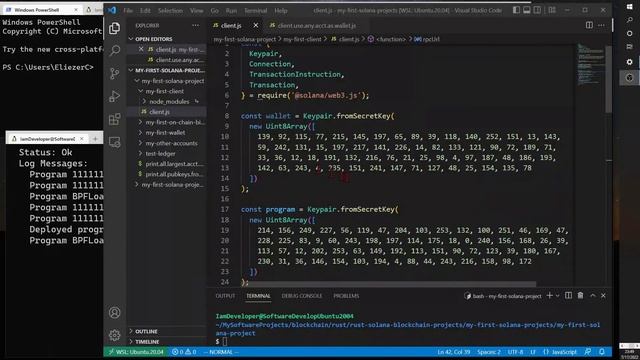This screenshot has width=640, height=360.
Task: Open Source Control view
Action: pyautogui.click(x=115, y=73)
